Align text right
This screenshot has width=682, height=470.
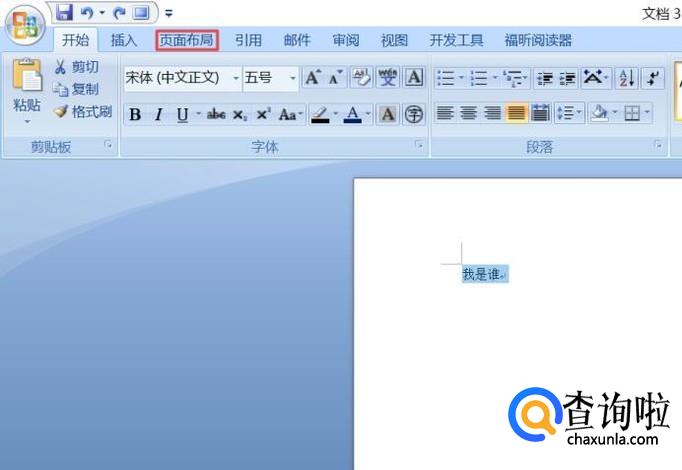click(492, 113)
